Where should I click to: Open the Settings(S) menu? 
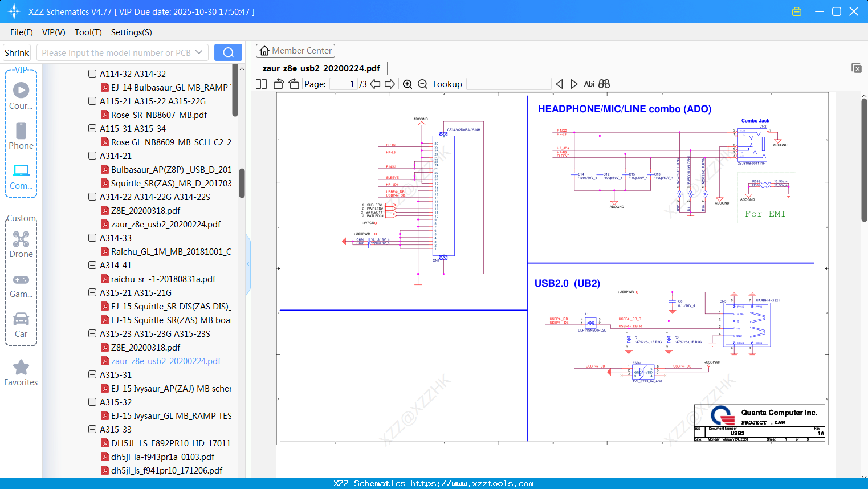pos(131,32)
